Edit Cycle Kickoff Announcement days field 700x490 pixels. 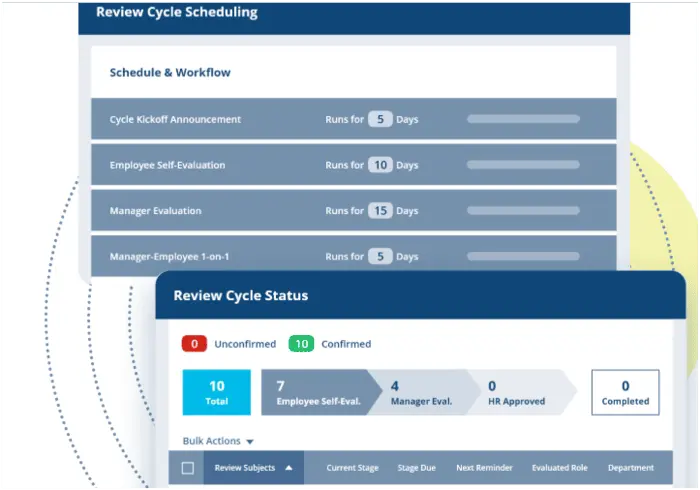coord(380,119)
